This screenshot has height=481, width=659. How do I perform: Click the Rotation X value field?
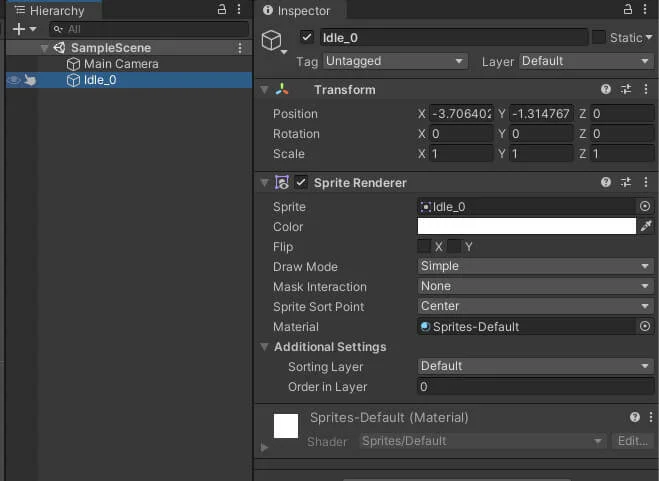(x=461, y=134)
